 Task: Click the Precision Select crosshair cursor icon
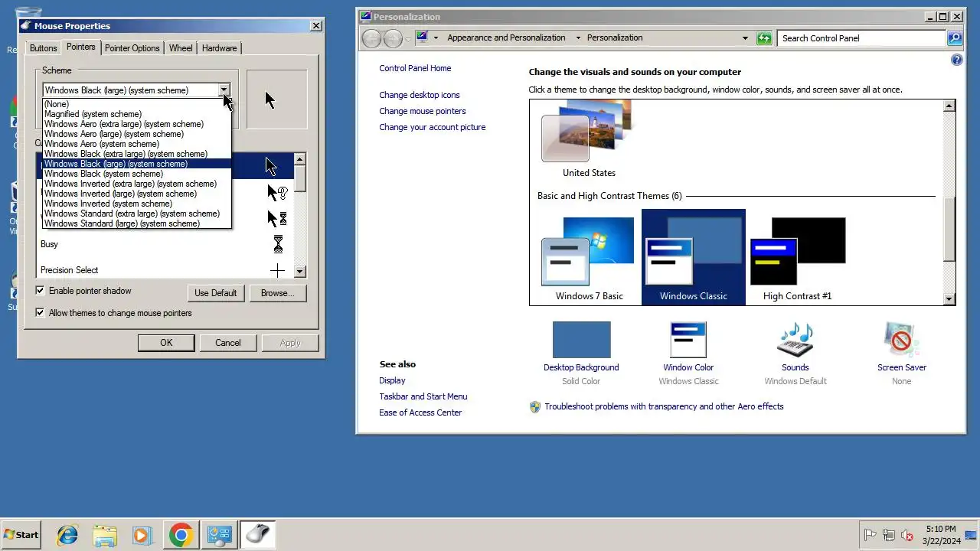click(x=277, y=270)
